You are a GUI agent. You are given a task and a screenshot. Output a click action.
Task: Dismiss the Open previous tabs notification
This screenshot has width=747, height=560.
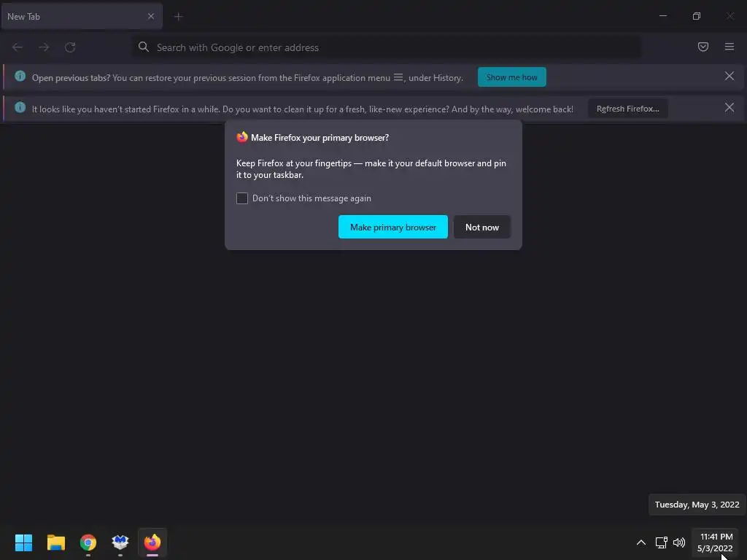coord(729,76)
